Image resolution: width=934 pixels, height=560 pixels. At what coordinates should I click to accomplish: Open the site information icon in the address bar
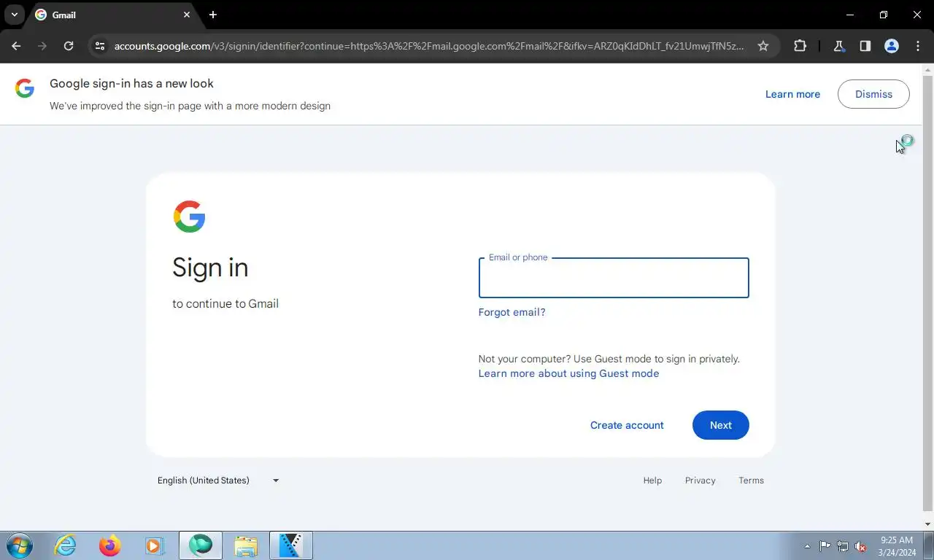pyautogui.click(x=101, y=46)
